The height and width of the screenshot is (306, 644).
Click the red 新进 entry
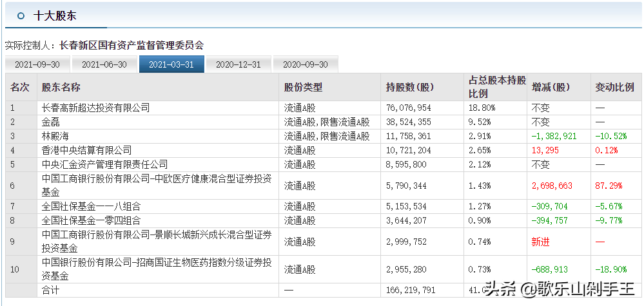pyautogui.click(x=540, y=242)
